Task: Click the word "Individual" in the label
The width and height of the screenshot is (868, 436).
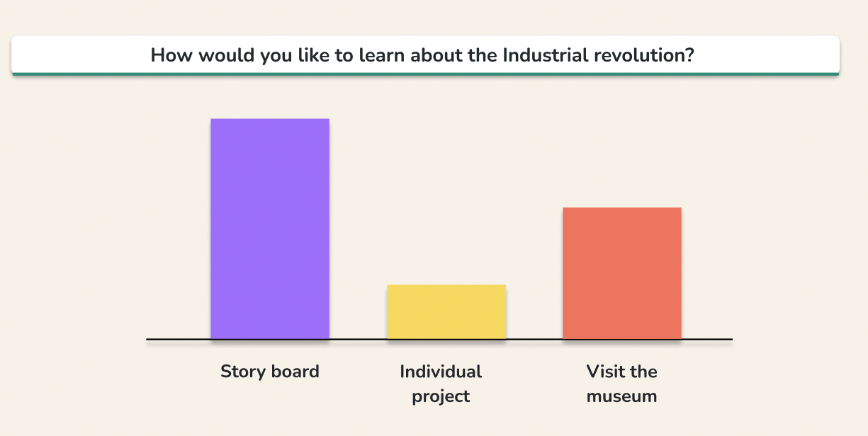Action: click(x=441, y=372)
